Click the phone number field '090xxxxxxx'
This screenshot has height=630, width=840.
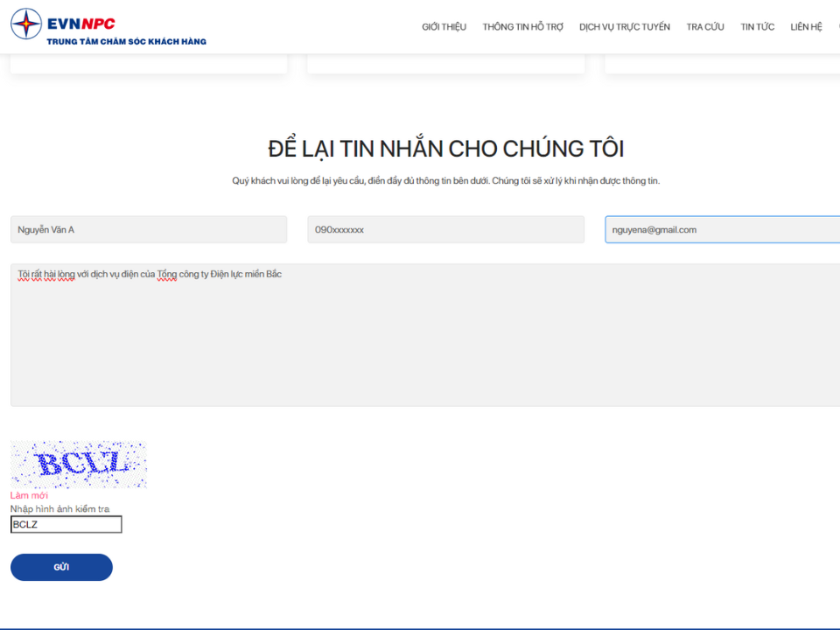[445, 230]
